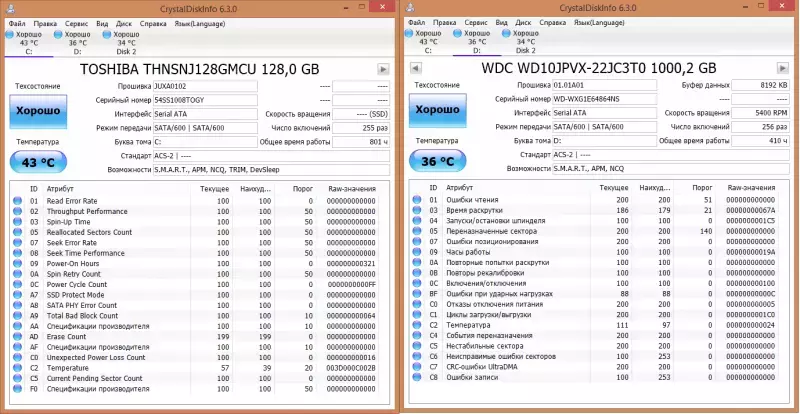Select События переназначения attribute text
Screen dimensions: 800x414
489,336
